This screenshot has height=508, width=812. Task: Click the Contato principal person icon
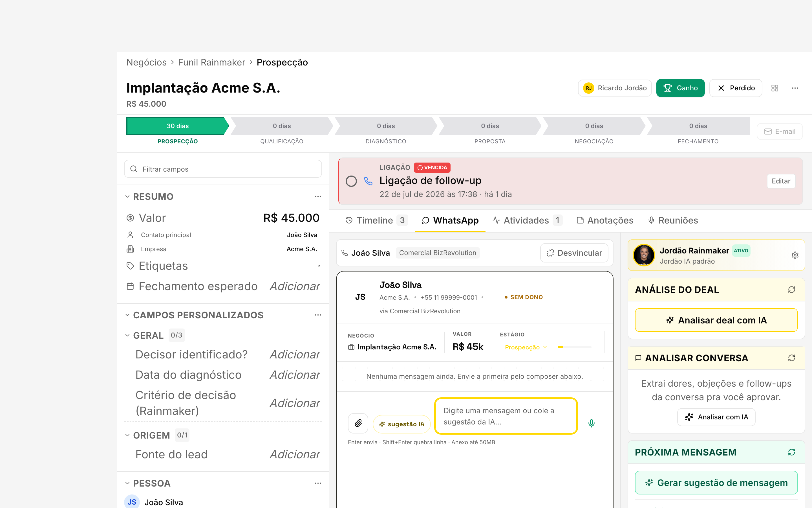pos(130,235)
